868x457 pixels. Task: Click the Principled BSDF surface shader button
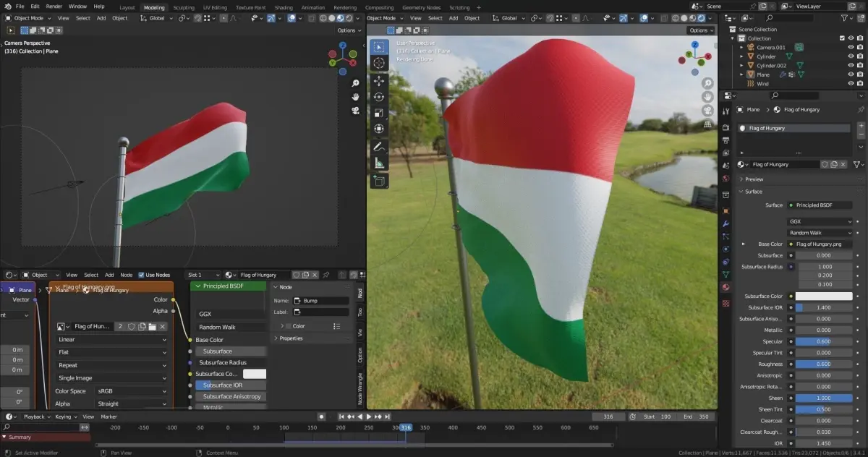tap(820, 205)
